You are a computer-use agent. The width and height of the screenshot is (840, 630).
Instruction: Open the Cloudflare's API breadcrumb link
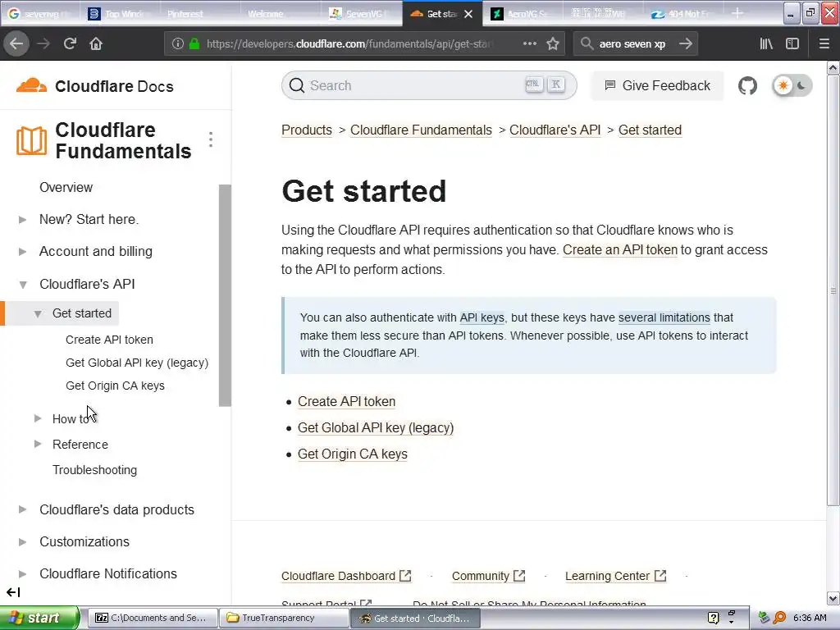pyautogui.click(x=555, y=130)
